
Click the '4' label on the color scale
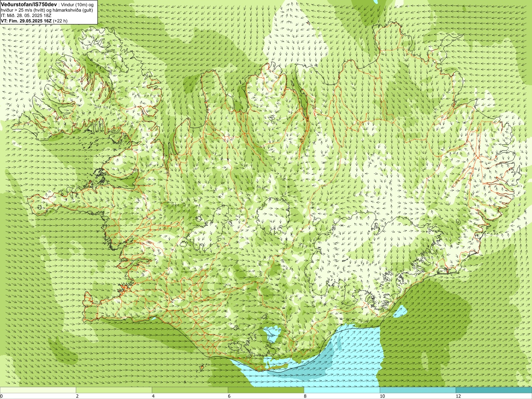click(153, 396)
